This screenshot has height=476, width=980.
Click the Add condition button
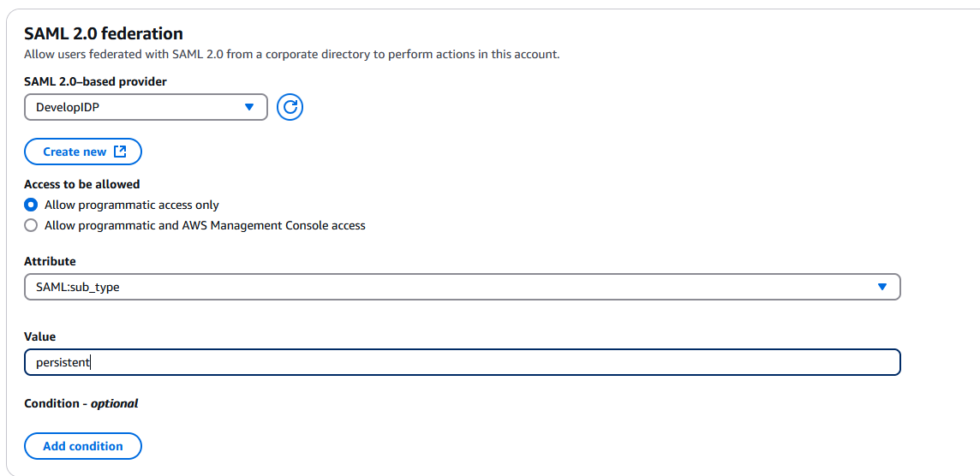tap(83, 446)
